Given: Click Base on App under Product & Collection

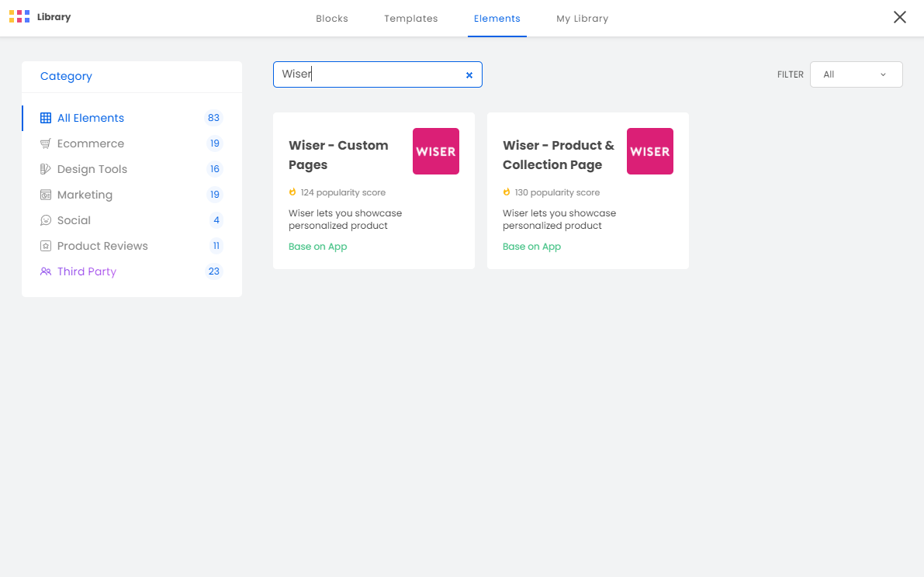Looking at the screenshot, I should click(x=531, y=247).
